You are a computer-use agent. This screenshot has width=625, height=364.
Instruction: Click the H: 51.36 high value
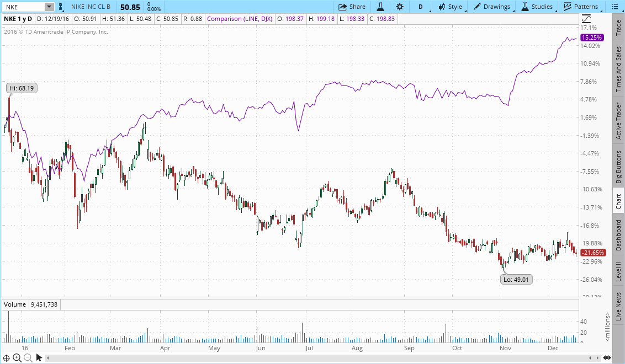113,19
